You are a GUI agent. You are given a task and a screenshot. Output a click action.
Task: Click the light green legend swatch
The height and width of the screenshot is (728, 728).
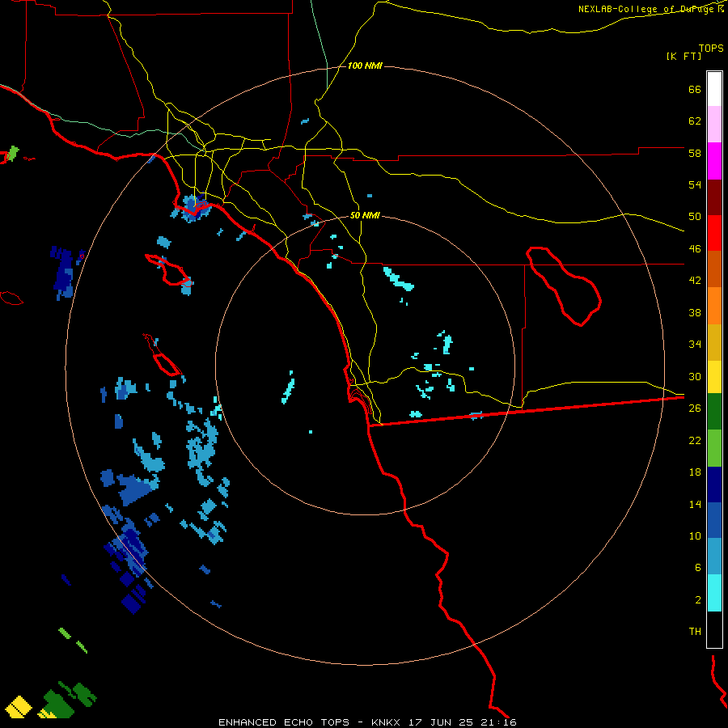coord(714,448)
